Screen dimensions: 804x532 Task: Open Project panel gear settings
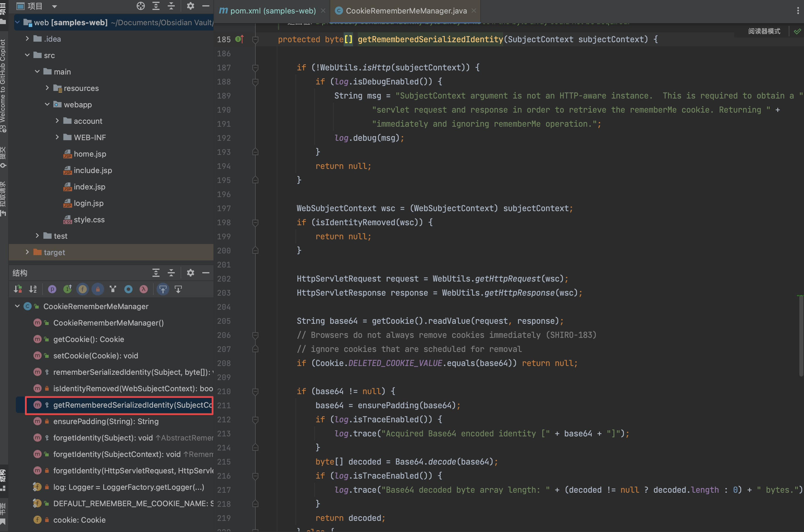pyautogui.click(x=190, y=6)
